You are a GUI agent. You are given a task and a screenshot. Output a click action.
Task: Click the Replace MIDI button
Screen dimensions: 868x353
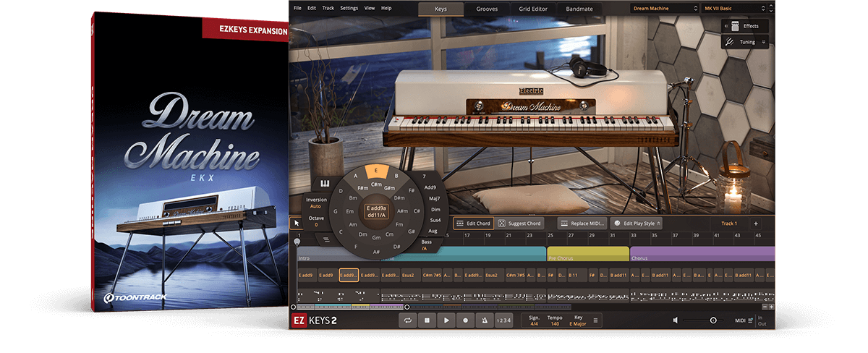click(x=582, y=224)
